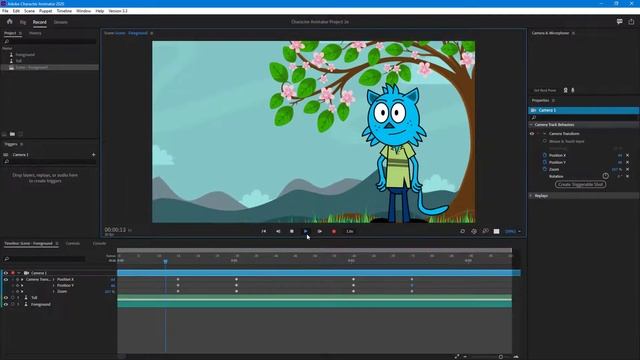640x360 pixels.
Task: Select the Tull track bar in timeline
Action: [x=314, y=298]
